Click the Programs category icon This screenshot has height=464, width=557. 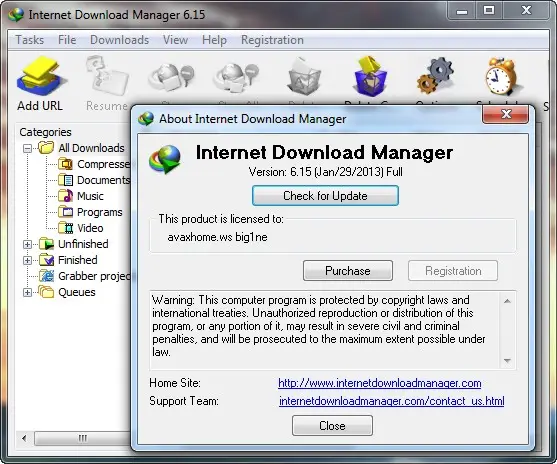[65, 212]
